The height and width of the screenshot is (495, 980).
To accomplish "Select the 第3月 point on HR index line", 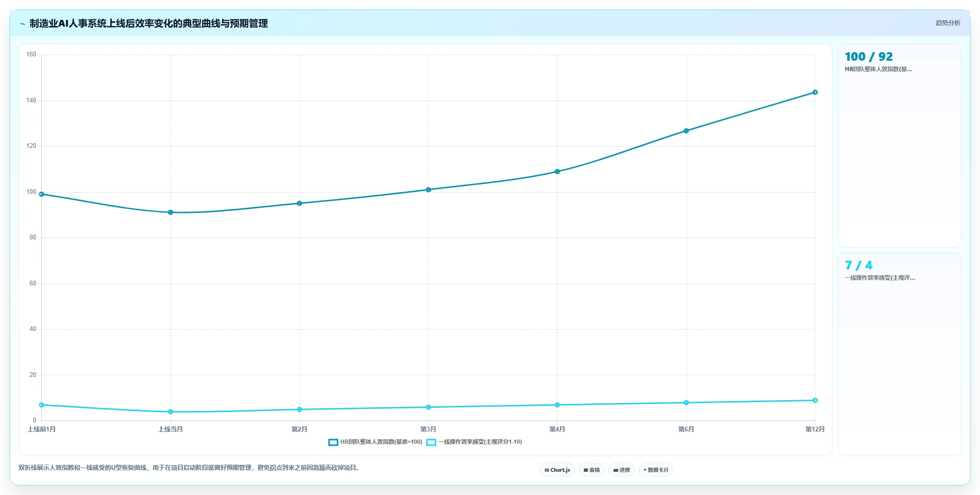I will pos(428,190).
